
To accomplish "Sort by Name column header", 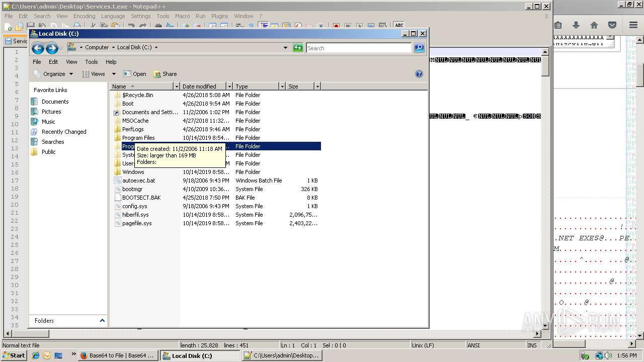I will [142, 86].
